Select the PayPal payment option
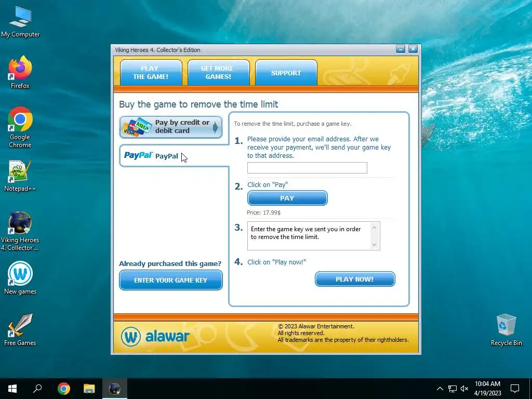 (173, 156)
